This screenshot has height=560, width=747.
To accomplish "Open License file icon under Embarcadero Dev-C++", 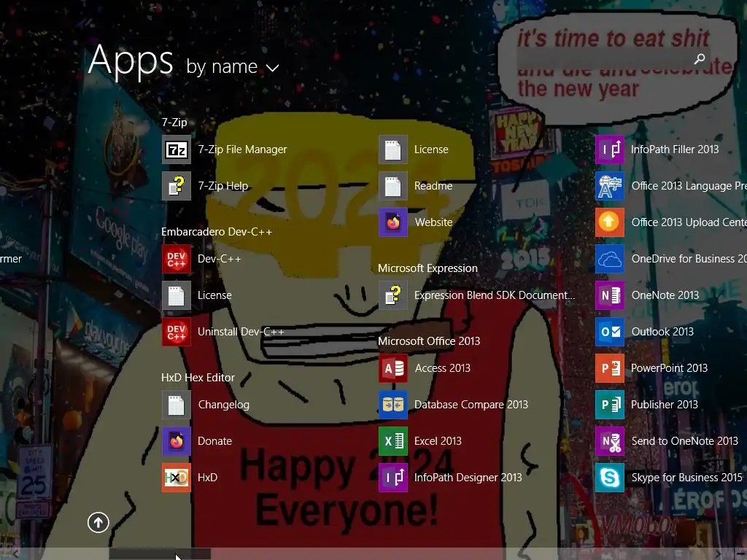I will pyautogui.click(x=177, y=295).
